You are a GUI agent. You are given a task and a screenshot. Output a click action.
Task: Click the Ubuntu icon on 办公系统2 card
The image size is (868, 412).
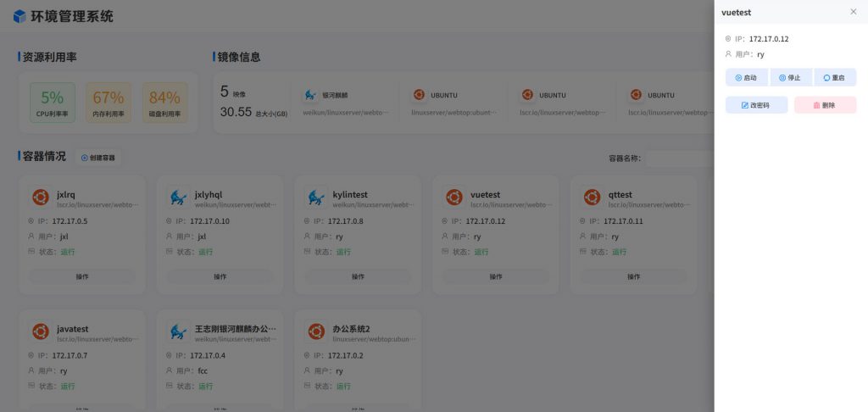[316, 332]
